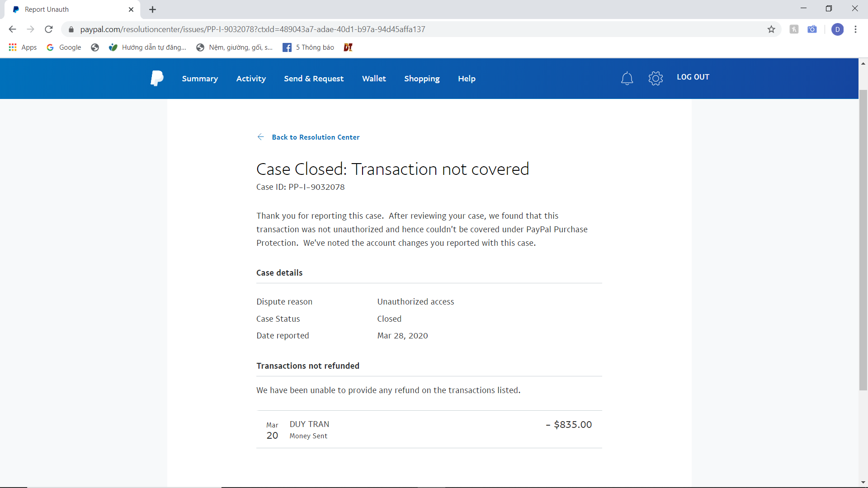Screen dimensions: 868x488
Task: Open the Hướng dẫn tự đăng bookmark
Action: 147,47
